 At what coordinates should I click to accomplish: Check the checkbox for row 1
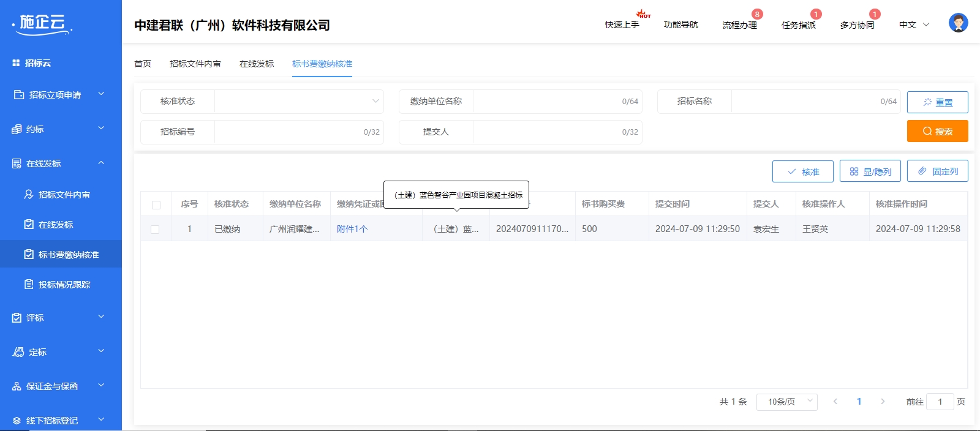[155, 230]
